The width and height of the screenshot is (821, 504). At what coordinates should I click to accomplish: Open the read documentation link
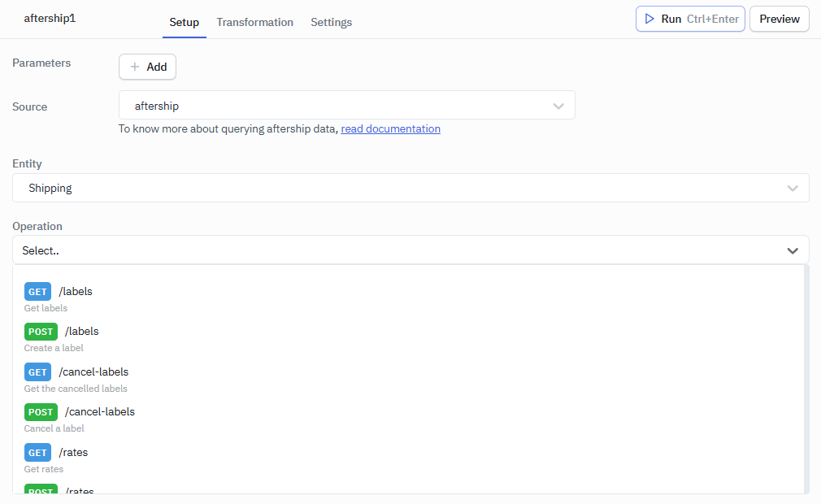[x=391, y=128]
